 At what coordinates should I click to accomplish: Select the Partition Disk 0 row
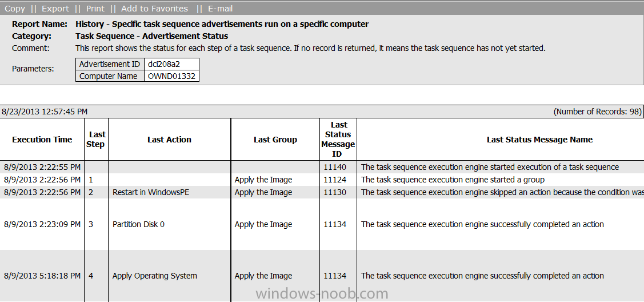[322, 224]
